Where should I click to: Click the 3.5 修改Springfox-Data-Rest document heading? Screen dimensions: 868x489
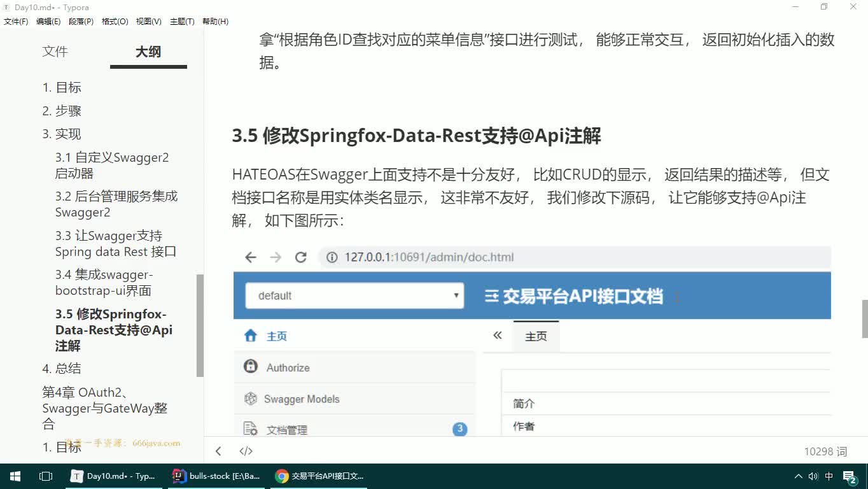(416, 136)
